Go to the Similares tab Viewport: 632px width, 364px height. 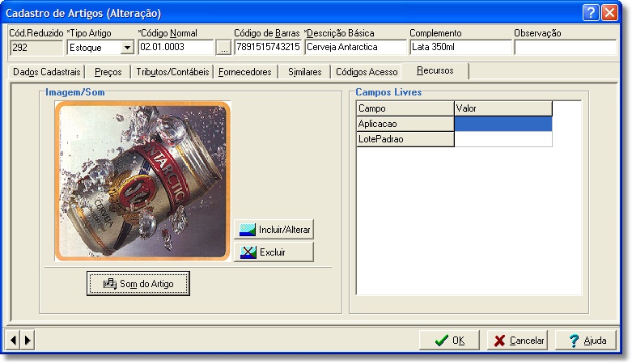pyautogui.click(x=305, y=72)
